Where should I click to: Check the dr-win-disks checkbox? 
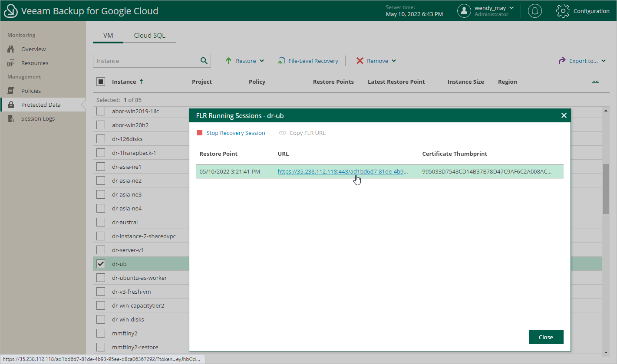click(x=100, y=319)
